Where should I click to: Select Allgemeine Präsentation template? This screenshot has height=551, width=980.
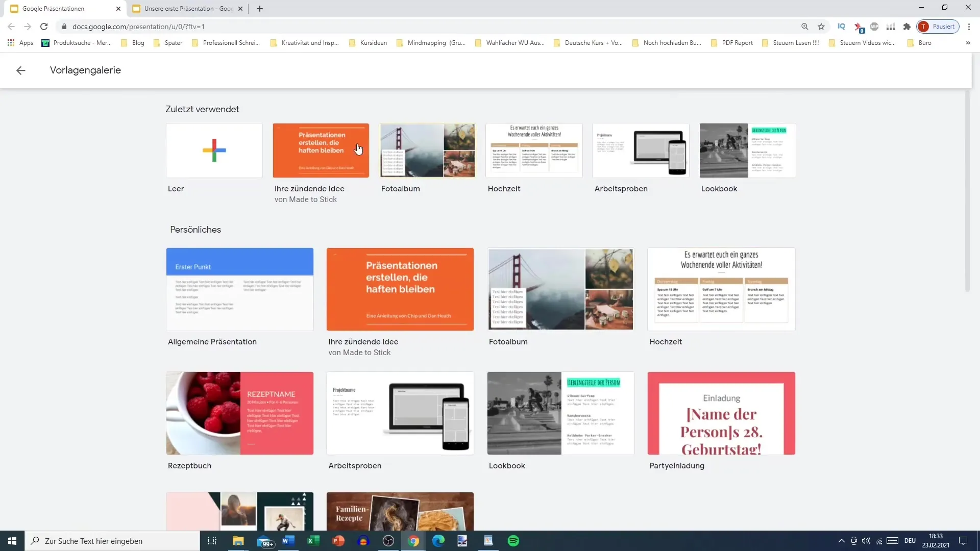(x=240, y=289)
